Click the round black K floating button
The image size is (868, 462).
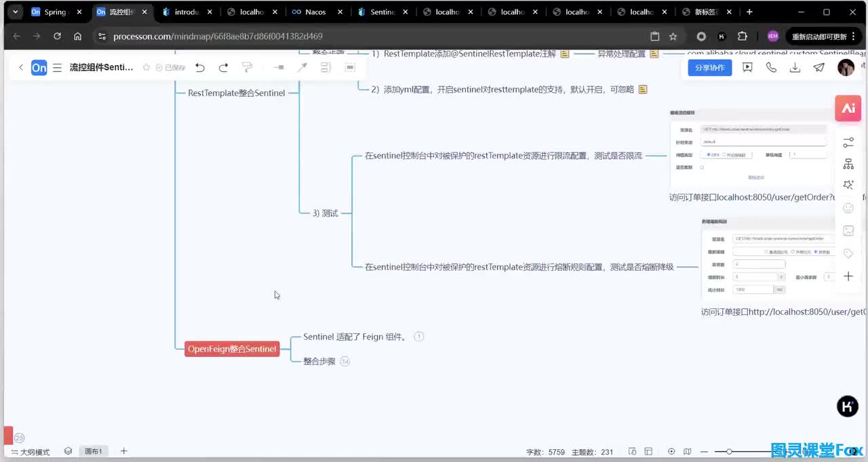click(848, 406)
